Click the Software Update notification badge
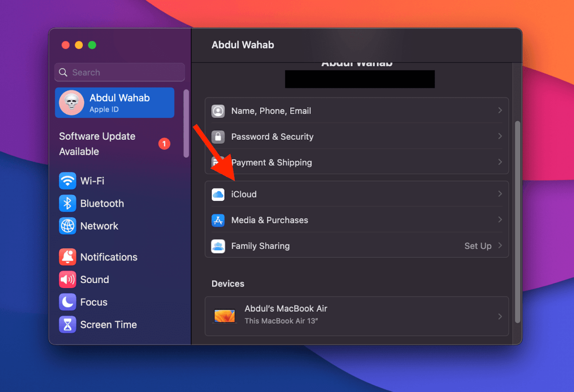 point(164,144)
